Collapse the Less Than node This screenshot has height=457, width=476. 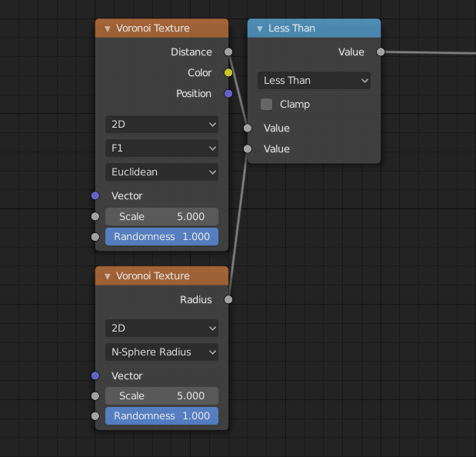pyautogui.click(x=260, y=28)
